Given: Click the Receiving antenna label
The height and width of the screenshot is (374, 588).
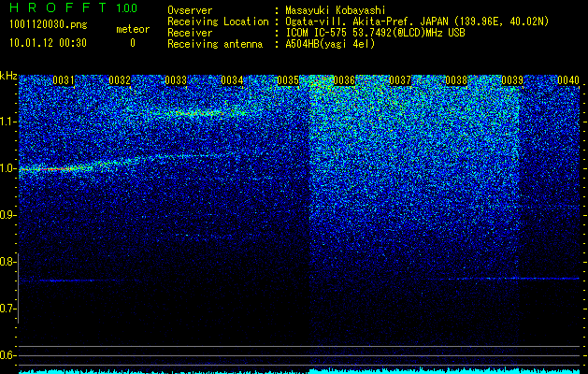Looking at the screenshot, I should click(x=215, y=44).
